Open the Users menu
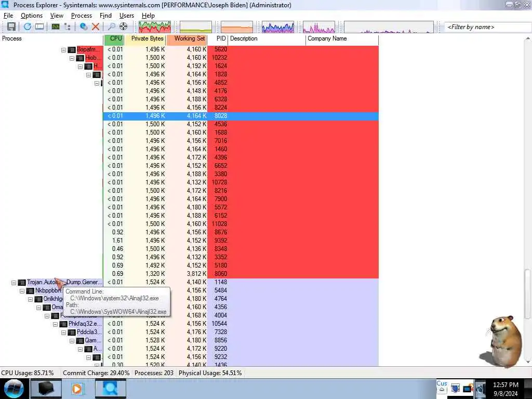 pyautogui.click(x=127, y=16)
